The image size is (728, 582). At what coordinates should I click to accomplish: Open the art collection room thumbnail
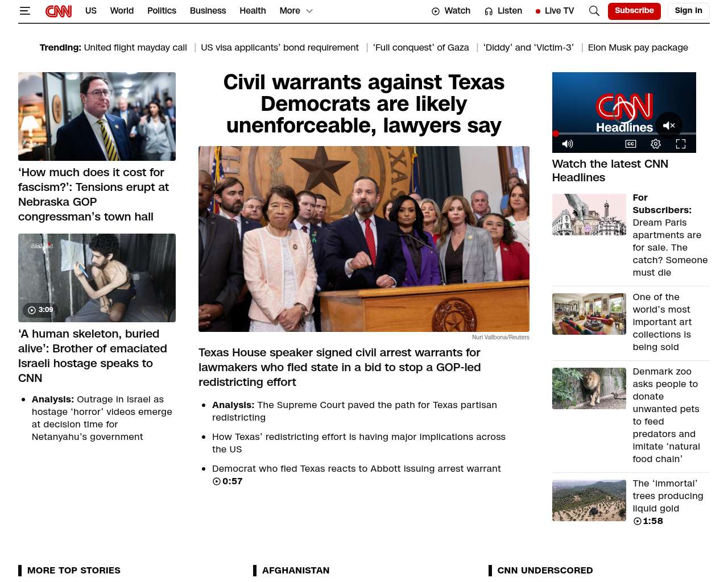tap(589, 314)
